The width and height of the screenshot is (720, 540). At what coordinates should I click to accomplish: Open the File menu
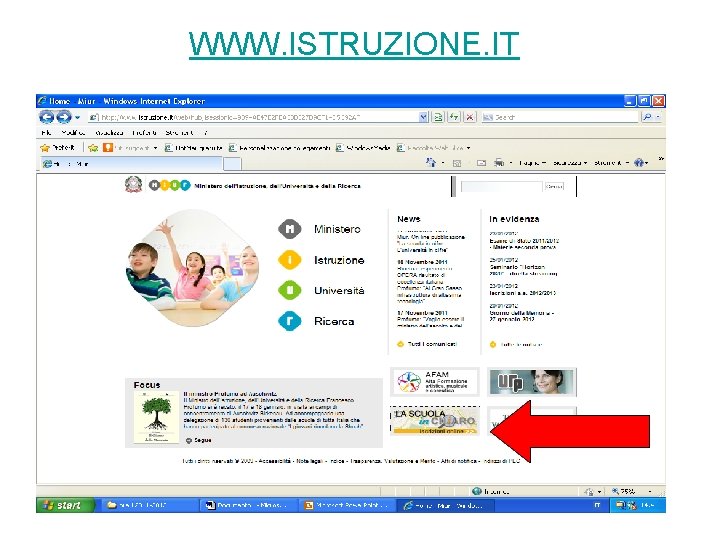coord(46,133)
